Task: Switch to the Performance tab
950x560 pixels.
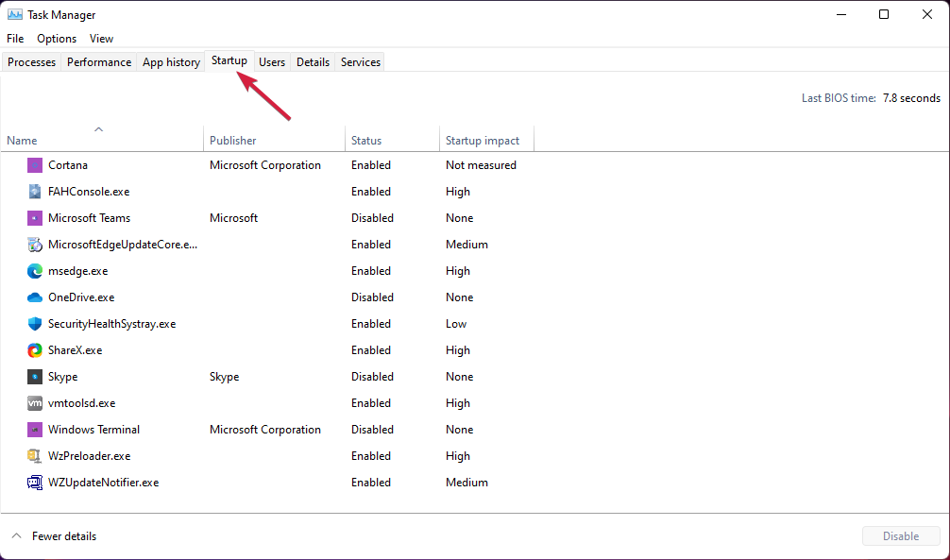Action: [x=99, y=62]
